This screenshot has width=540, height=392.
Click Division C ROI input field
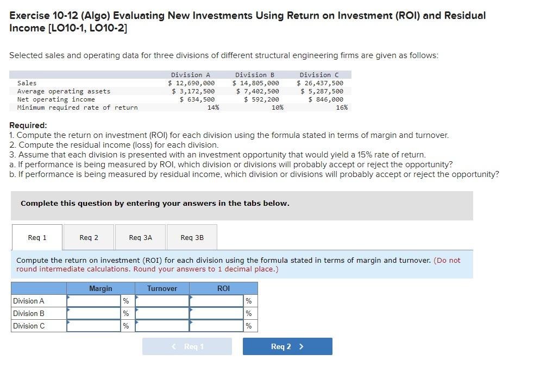coord(217,326)
